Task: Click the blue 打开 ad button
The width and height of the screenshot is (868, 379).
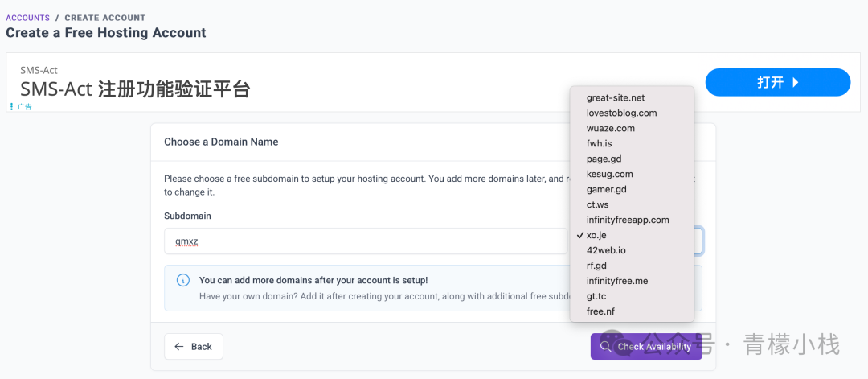Action: pyautogui.click(x=777, y=82)
